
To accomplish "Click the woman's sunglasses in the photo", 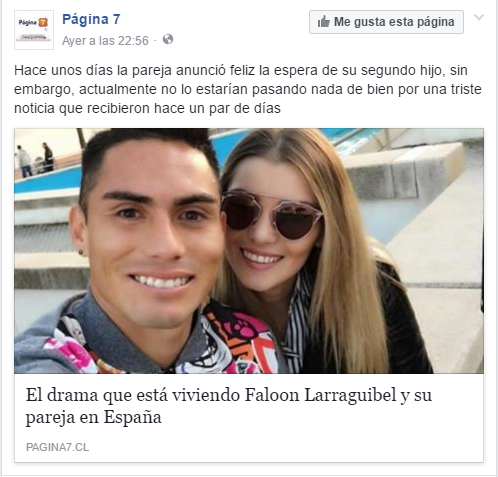I will point(272,213).
